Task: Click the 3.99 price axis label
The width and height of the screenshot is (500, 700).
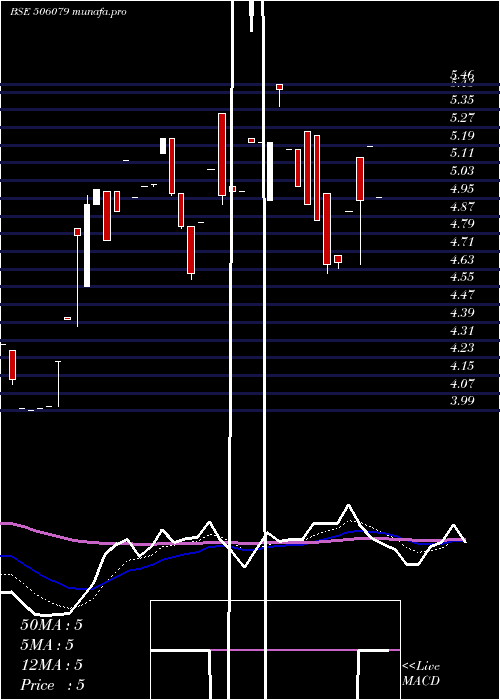Action: [x=462, y=400]
